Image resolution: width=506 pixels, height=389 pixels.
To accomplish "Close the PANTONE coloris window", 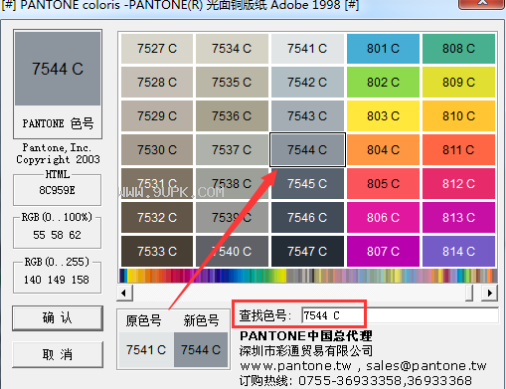I will [481, 3].
